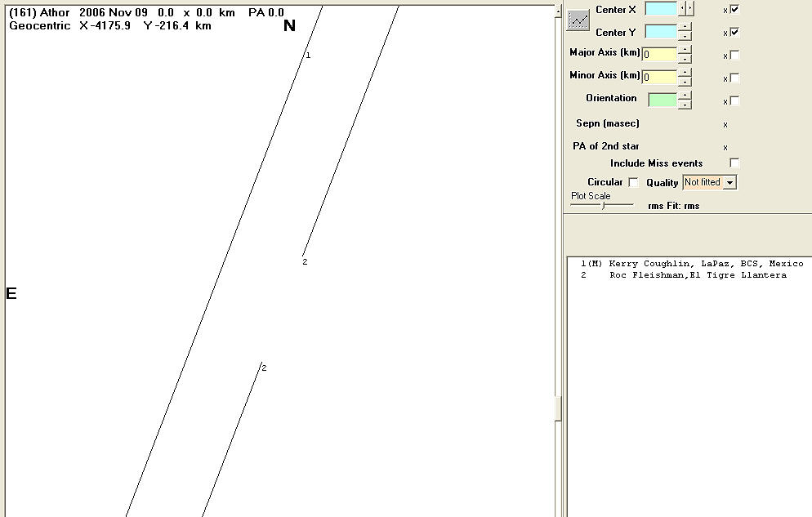Decrease Center Y with down arrow

click(x=685, y=36)
